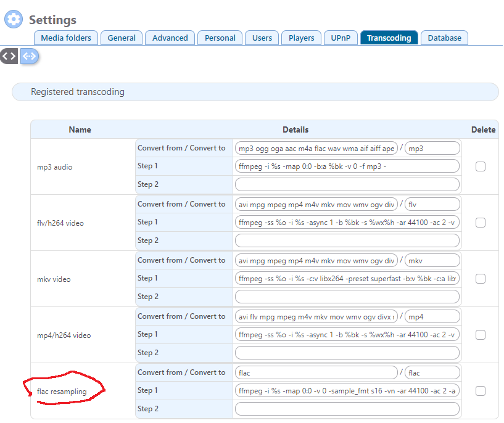504x423 pixels.
Task: Click the Settings gear icon
Action: click(14, 19)
